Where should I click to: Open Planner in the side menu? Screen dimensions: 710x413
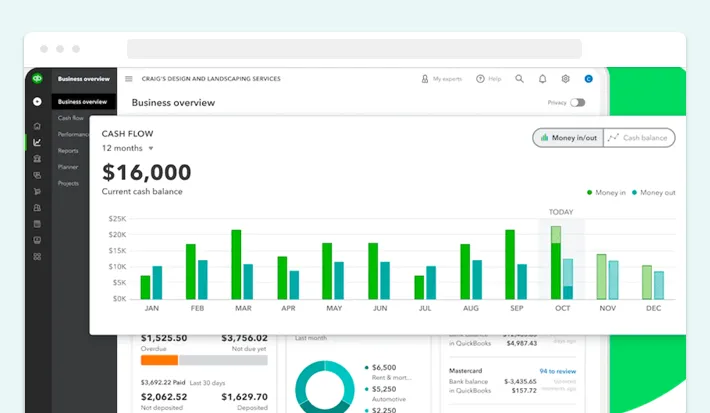click(68, 167)
